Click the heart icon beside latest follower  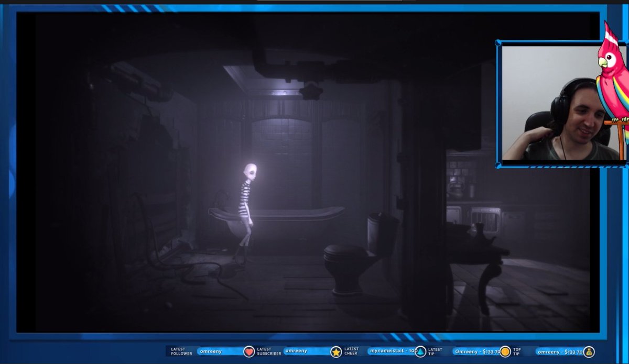(249, 352)
